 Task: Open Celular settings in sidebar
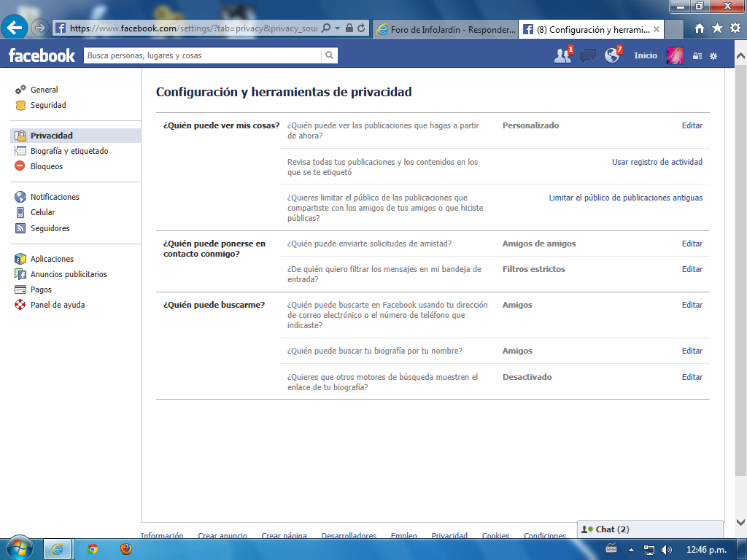coord(42,212)
